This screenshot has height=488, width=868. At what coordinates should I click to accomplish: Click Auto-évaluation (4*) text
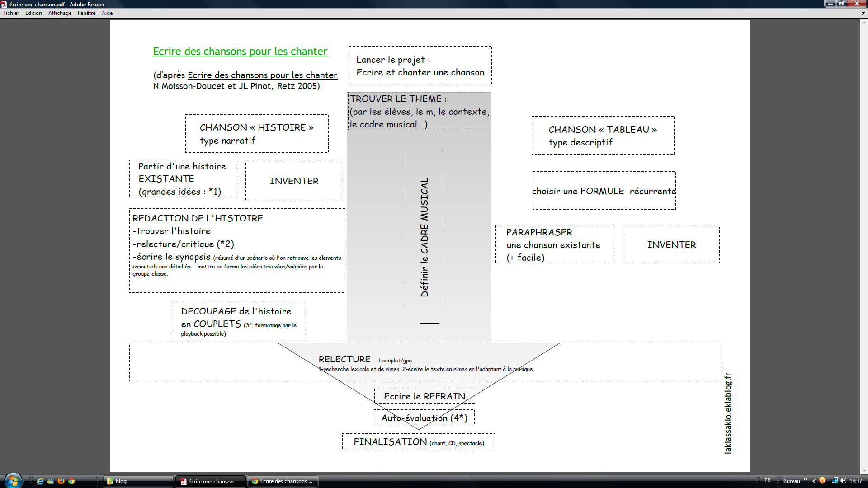click(x=424, y=418)
